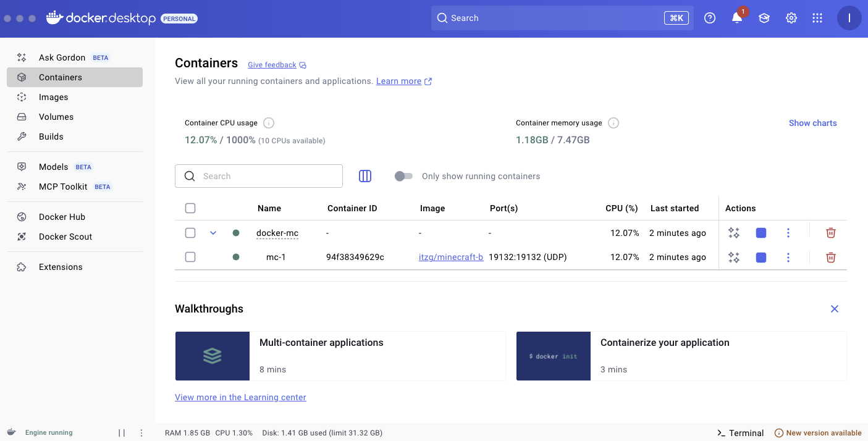Pause the Docker engine in status bar
Image resolution: width=868 pixels, height=441 pixels.
122,433
